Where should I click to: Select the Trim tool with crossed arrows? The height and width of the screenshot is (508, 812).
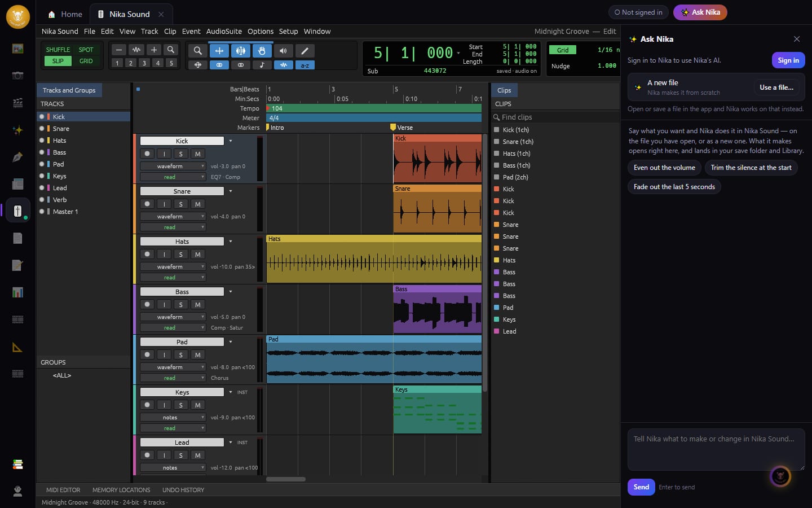(219, 51)
